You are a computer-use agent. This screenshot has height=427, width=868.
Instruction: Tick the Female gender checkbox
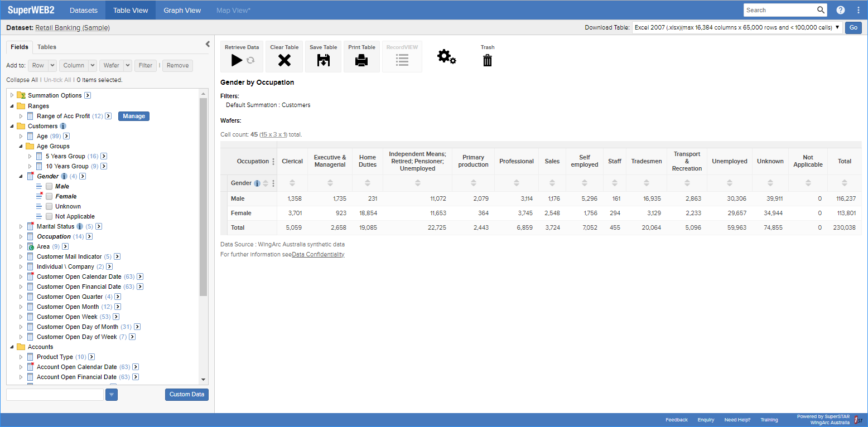tap(49, 196)
